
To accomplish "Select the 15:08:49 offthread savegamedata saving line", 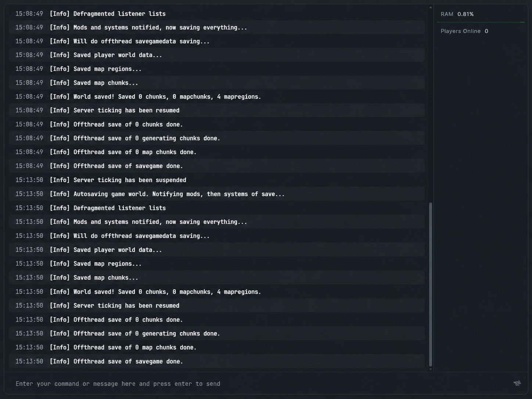I will point(217,41).
